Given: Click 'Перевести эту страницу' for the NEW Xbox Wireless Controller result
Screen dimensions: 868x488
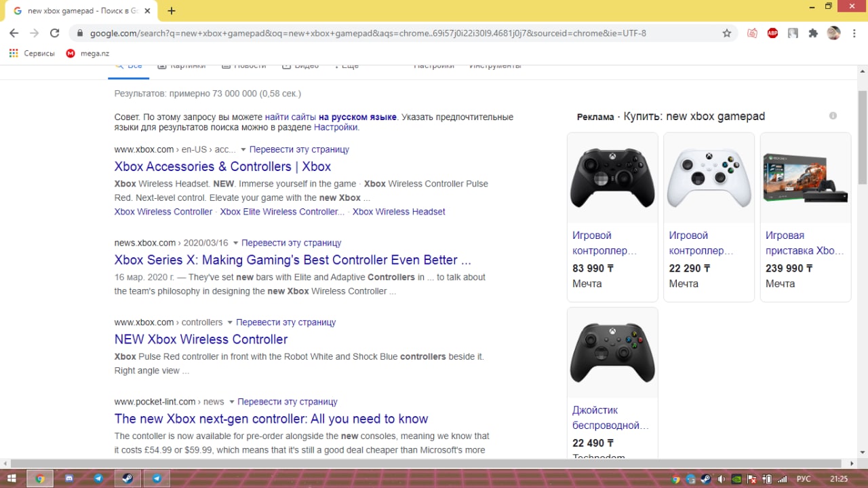Looking at the screenshot, I should [286, 322].
